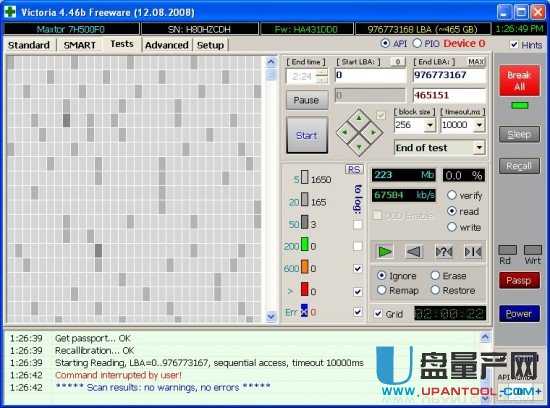Screen dimensions: 550x408
Task: Toggle the Grid checkbox
Action: pos(378,313)
